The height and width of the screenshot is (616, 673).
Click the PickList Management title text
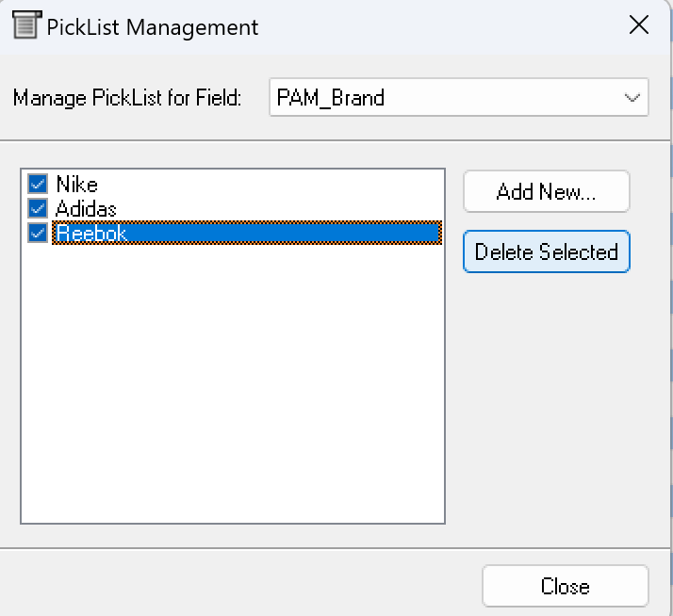(x=153, y=26)
